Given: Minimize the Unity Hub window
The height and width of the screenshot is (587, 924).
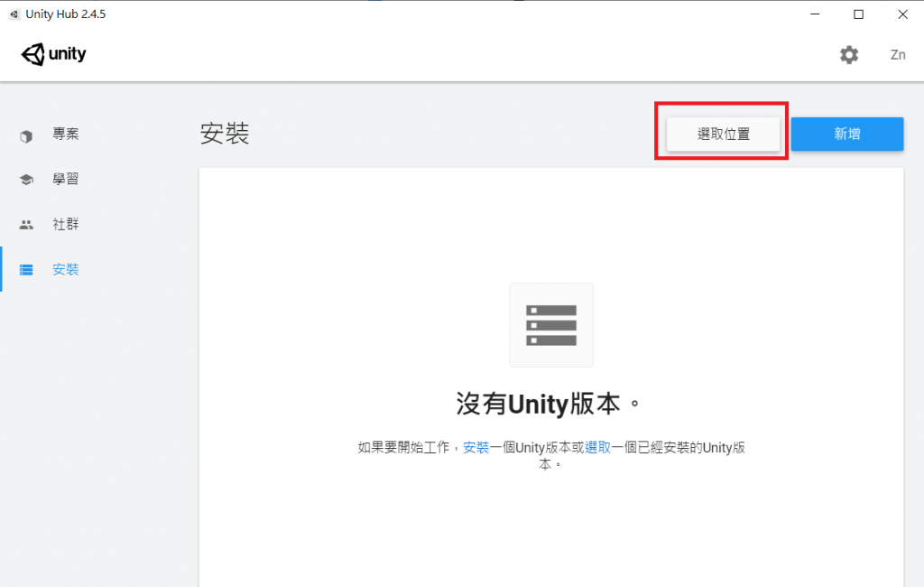Looking at the screenshot, I should [815, 14].
